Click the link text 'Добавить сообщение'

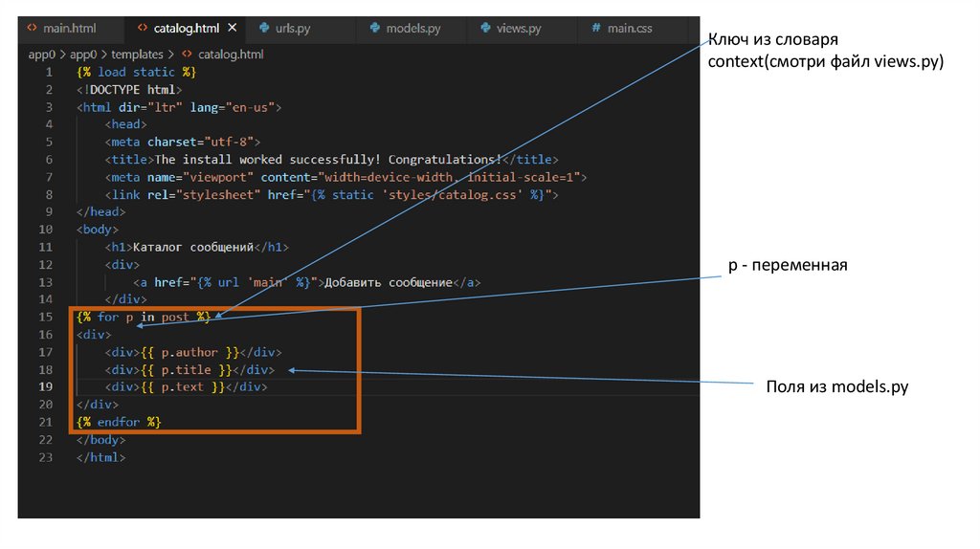click(x=389, y=282)
